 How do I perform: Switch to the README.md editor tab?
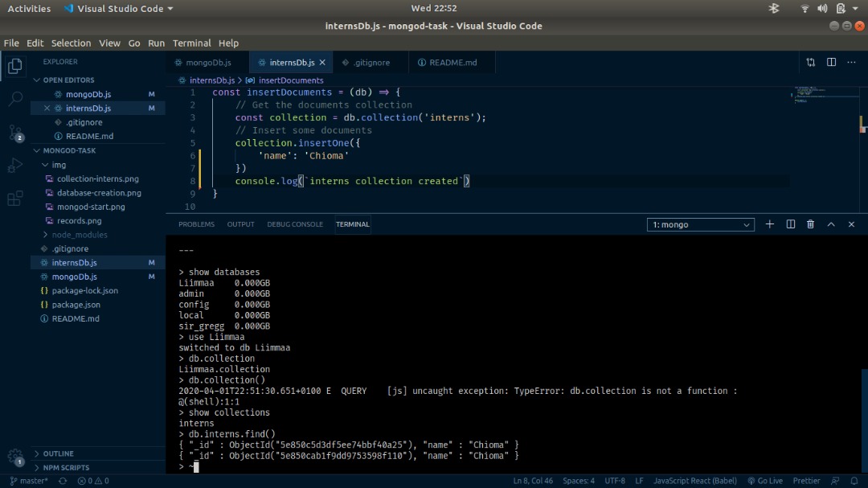452,63
